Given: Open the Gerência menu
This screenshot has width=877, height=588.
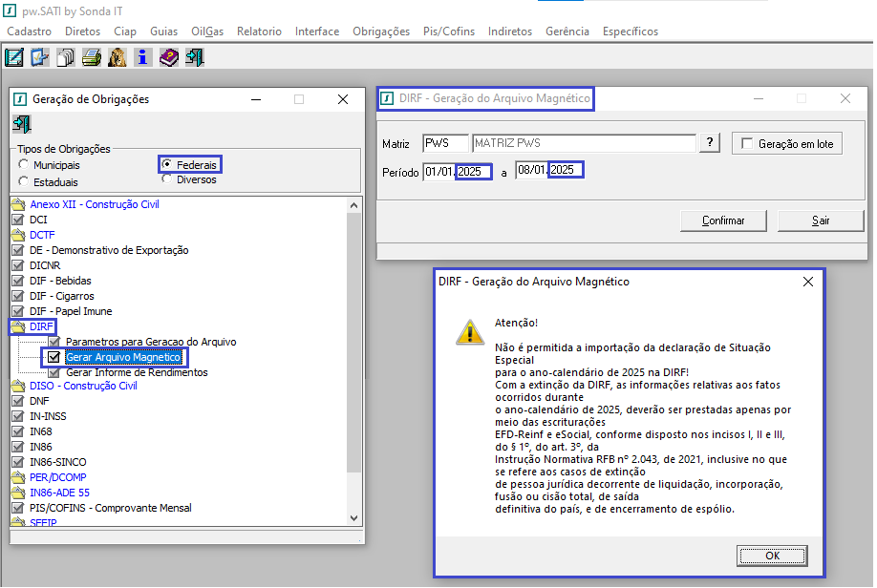Looking at the screenshot, I should 567,31.
